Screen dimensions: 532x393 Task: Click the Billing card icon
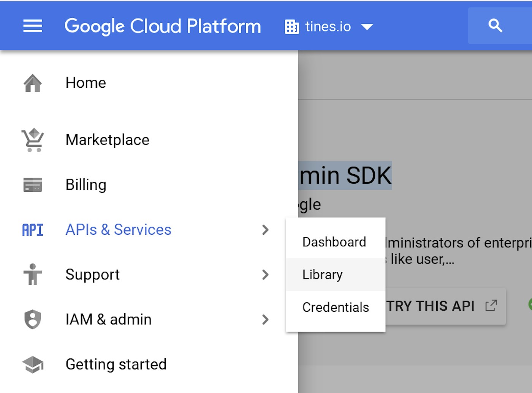point(33,185)
